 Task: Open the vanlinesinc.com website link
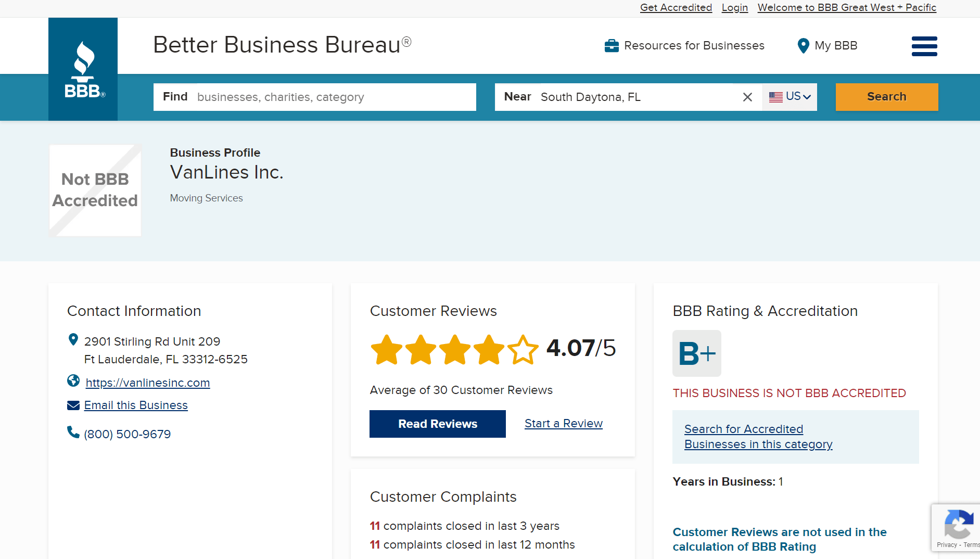click(148, 383)
